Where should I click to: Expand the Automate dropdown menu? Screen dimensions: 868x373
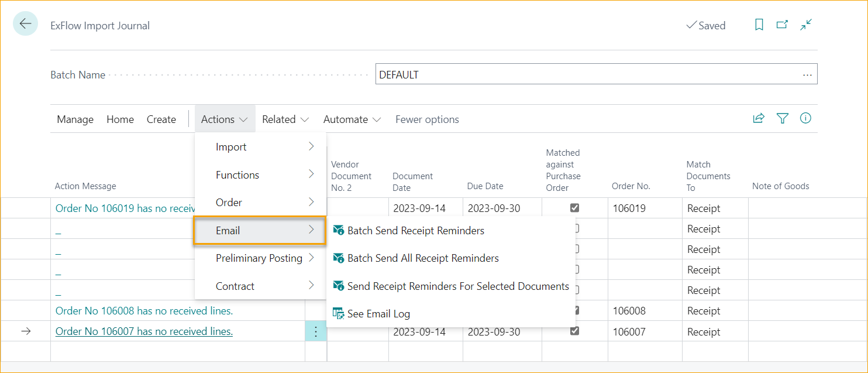point(352,119)
